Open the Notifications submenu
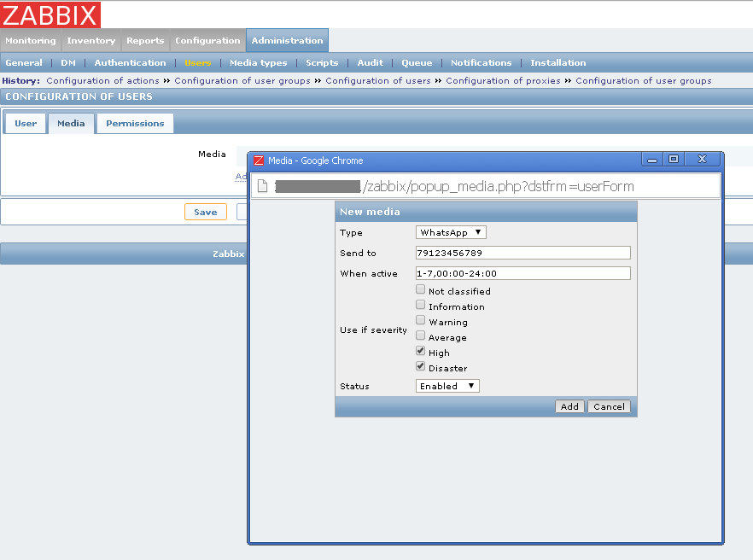The height and width of the screenshot is (560, 753). tap(482, 62)
